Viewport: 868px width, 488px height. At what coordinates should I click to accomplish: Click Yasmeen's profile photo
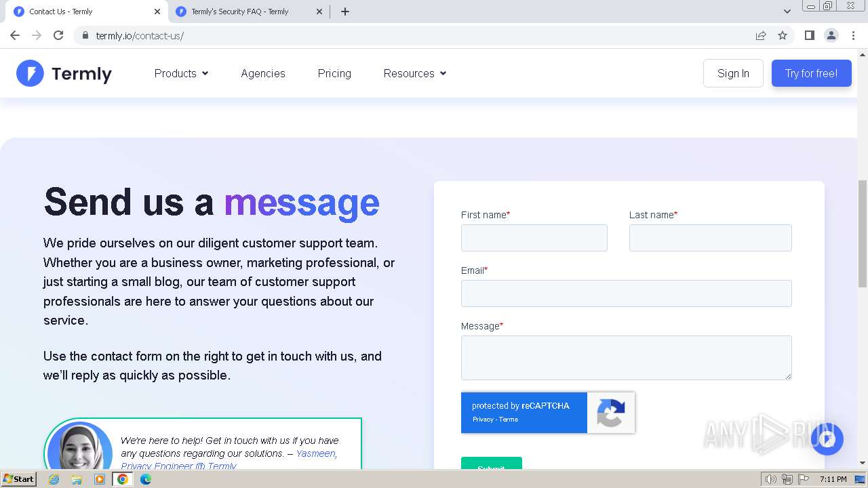(80, 446)
